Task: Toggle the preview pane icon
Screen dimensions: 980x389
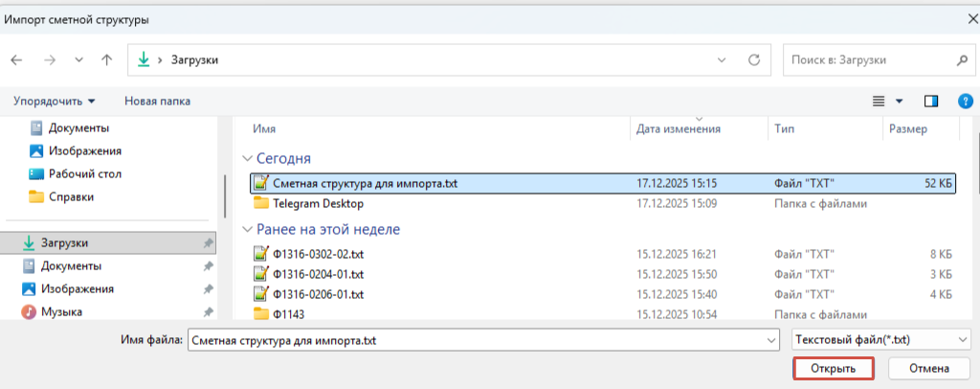Action: click(931, 102)
